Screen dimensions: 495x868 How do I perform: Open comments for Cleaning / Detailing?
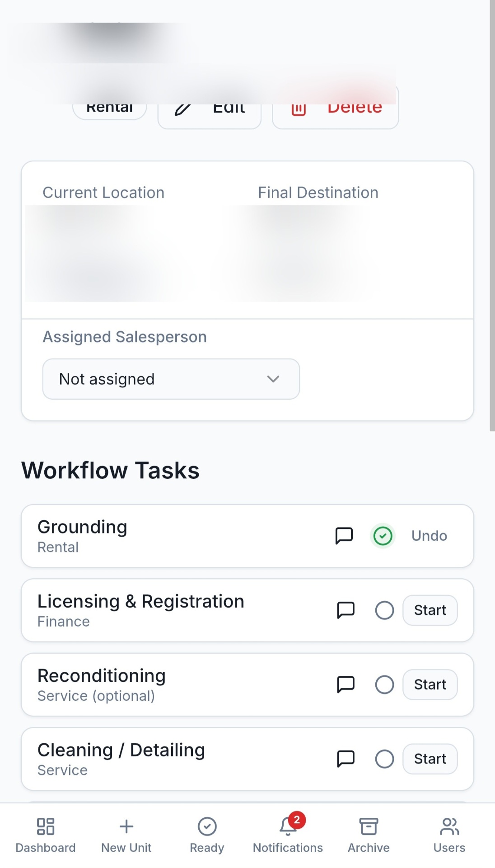(346, 759)
